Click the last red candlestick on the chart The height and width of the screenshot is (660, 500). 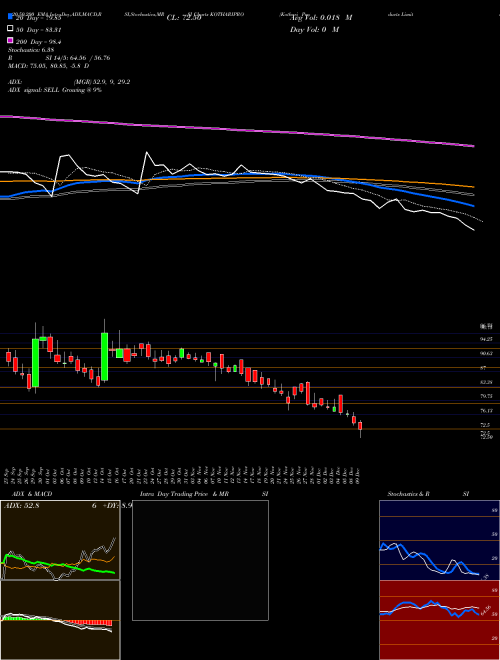tap(360, 426)
